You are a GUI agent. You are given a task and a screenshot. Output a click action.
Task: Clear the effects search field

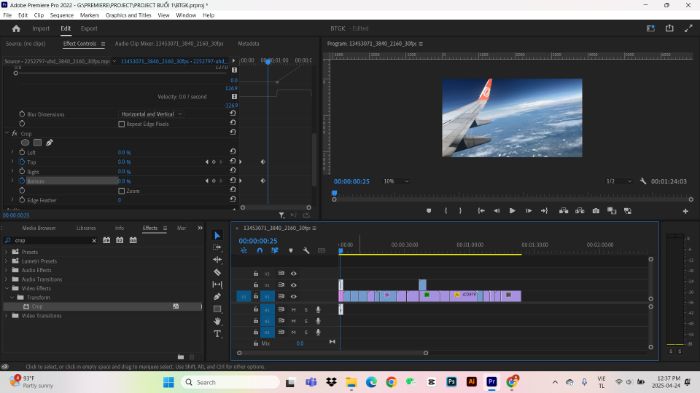tap(94, 240)
